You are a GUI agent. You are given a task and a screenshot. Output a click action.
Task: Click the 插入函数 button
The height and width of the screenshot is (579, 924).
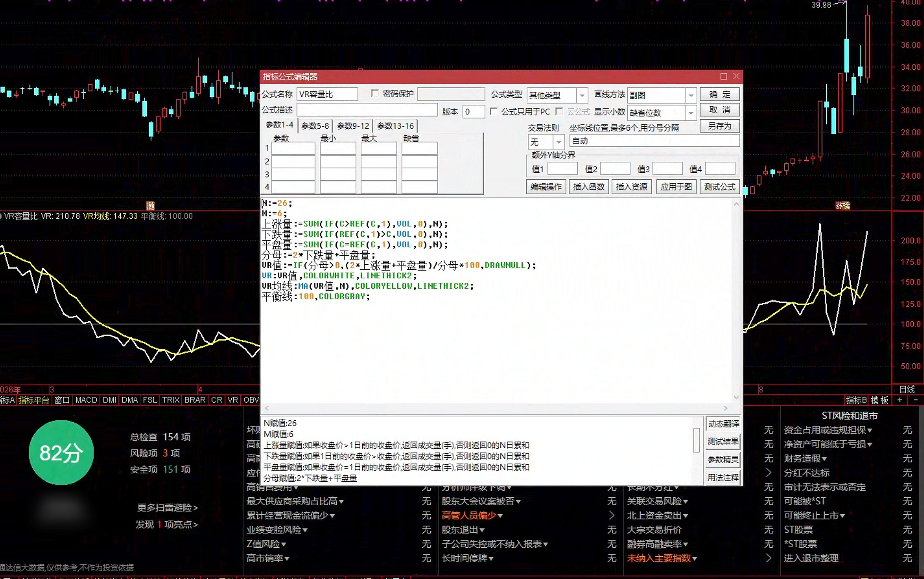coord(589,187)
